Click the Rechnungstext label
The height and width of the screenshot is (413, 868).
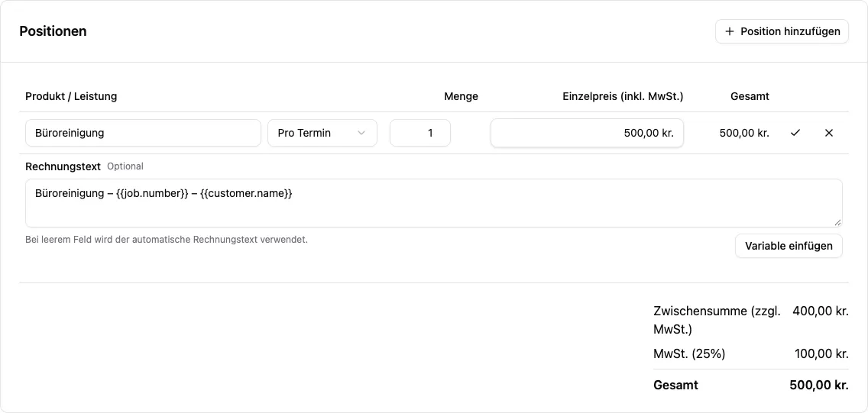[63, 166]
